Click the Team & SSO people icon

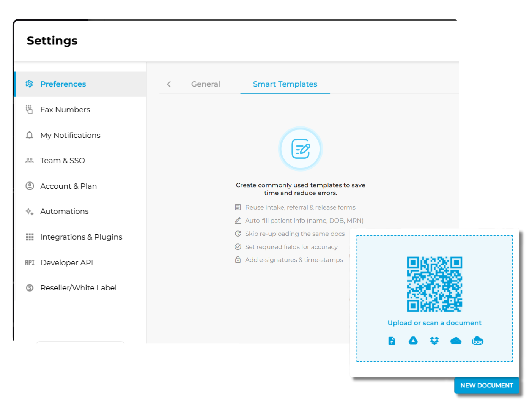[x=29, y=161]
